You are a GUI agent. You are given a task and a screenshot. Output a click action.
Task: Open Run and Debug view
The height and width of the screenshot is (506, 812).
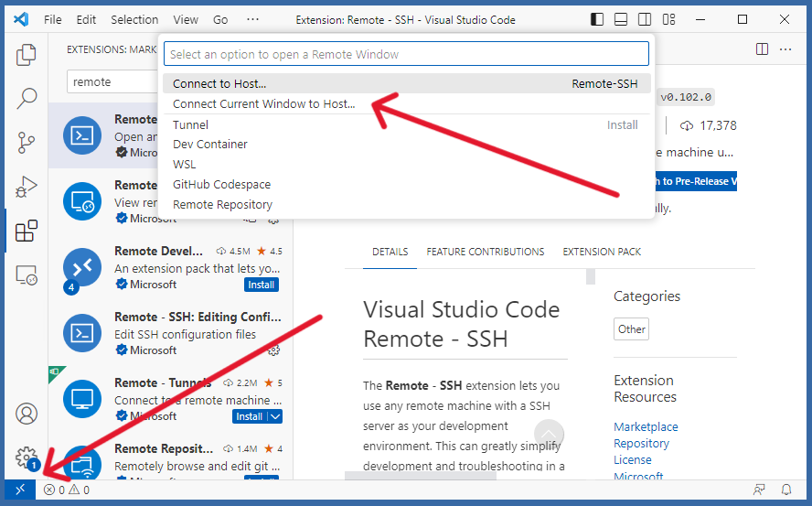click(26, 186)
